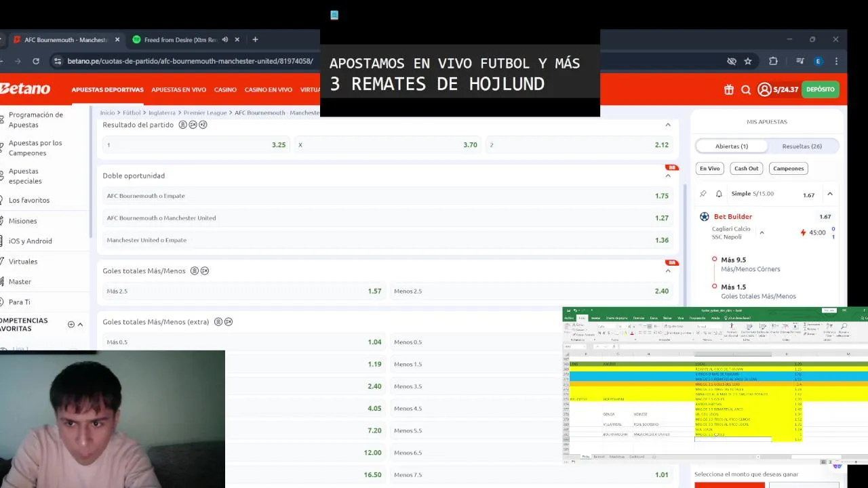Open the Casino menu
This screenshot has width=868, height=488.
pyautogui.click(x=225, y=89)
